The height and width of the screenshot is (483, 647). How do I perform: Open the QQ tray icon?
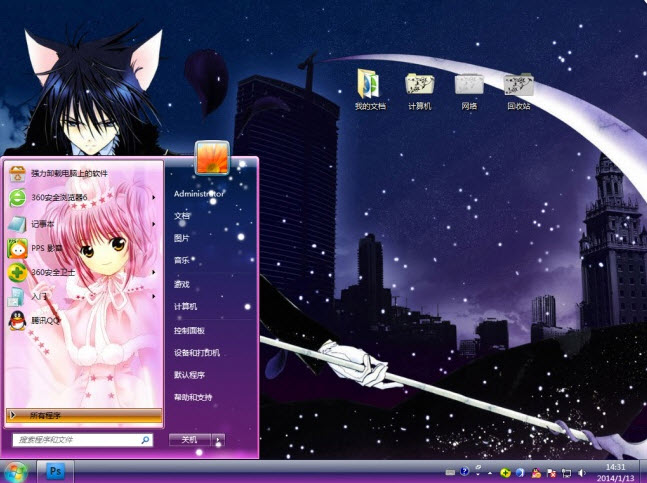[x=536, y=473]
